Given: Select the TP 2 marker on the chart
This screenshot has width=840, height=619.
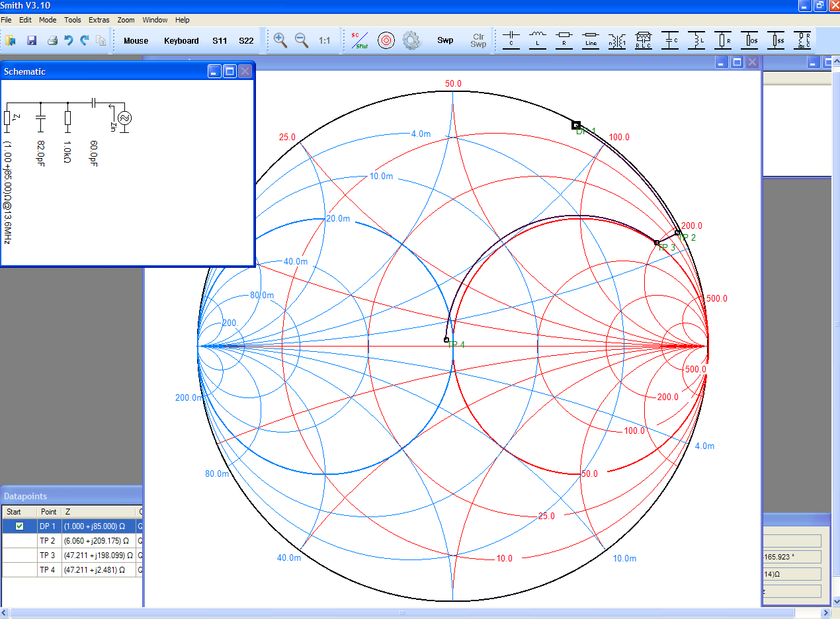Looking at the screenshot, I should point(677,233).
